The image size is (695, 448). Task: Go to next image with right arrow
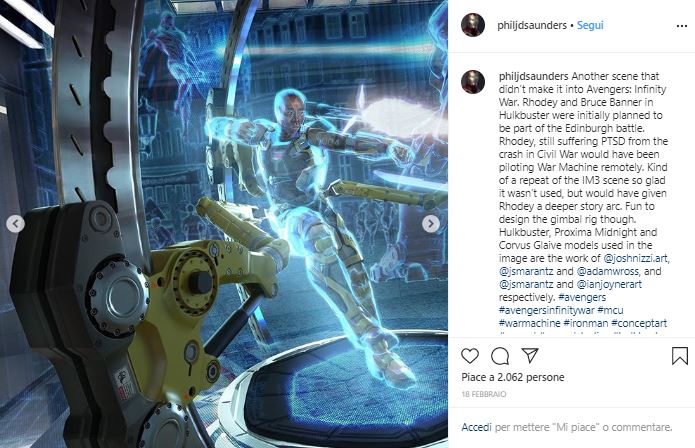pos(430,224)
